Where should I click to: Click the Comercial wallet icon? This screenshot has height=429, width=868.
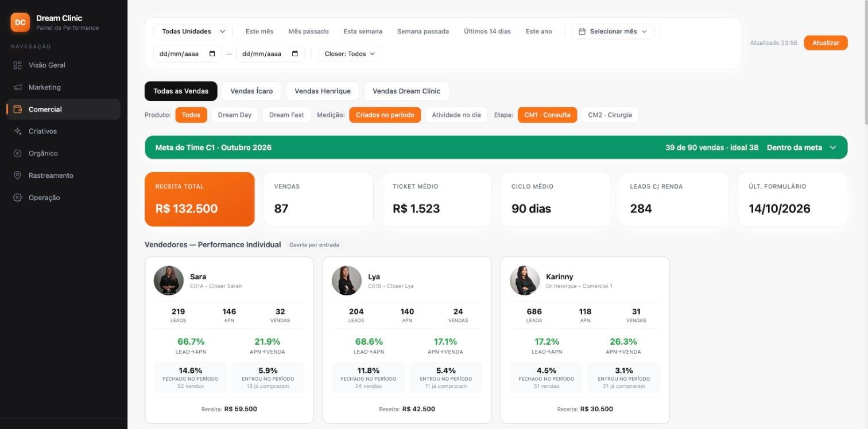(17, 109)
